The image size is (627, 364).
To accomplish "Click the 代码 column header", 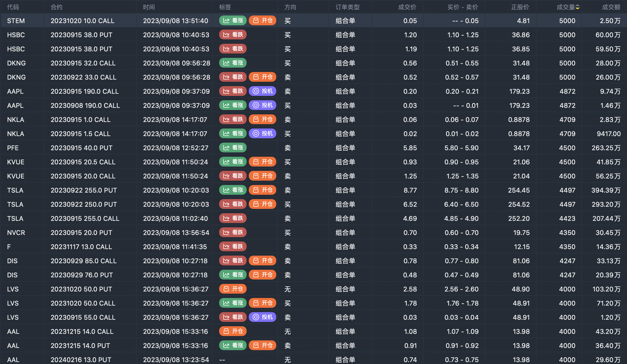I will [x=13, y=7].
